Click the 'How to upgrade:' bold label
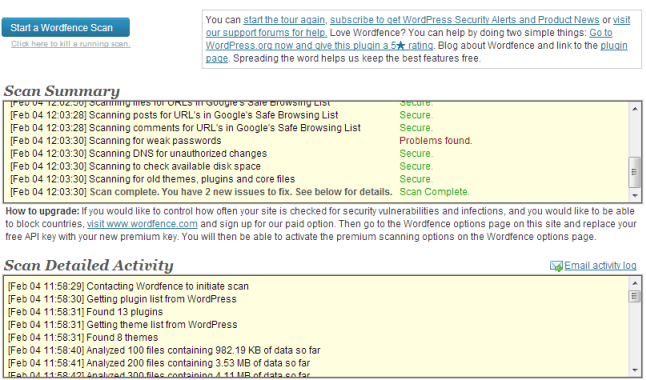The width and height of the screenshot is (646, 380). click(42, 211)
